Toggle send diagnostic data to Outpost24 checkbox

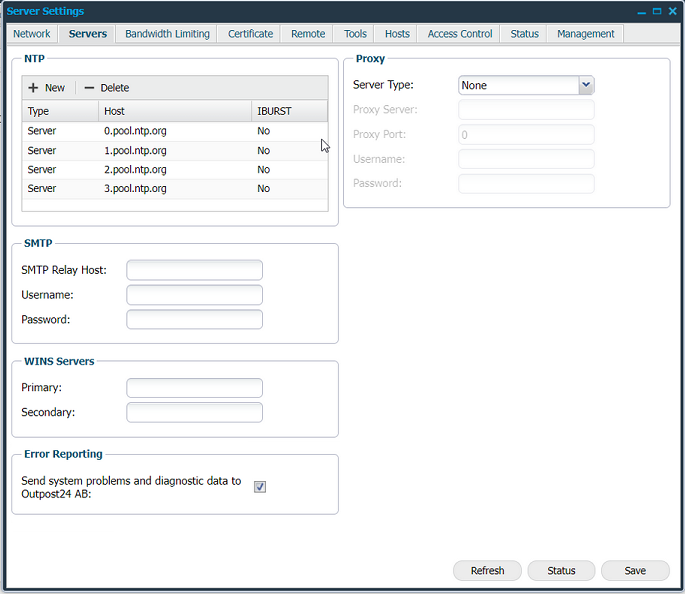click(x=260, y=487)
